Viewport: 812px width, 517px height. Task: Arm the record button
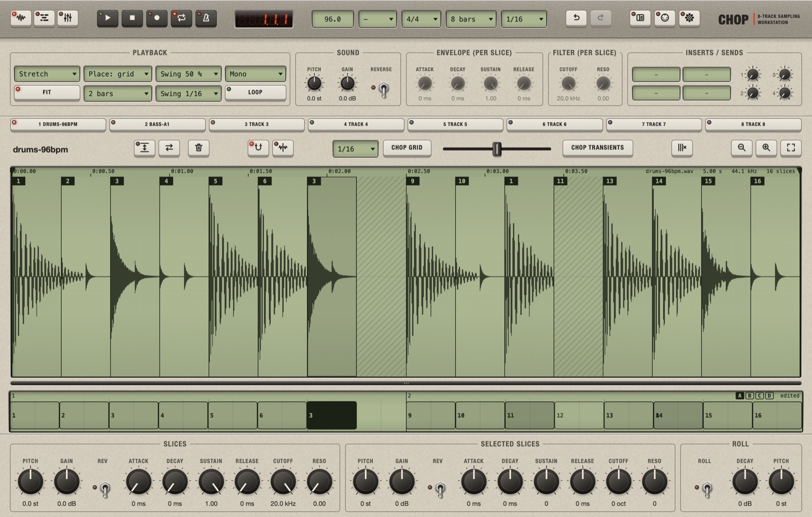point(157,18)
